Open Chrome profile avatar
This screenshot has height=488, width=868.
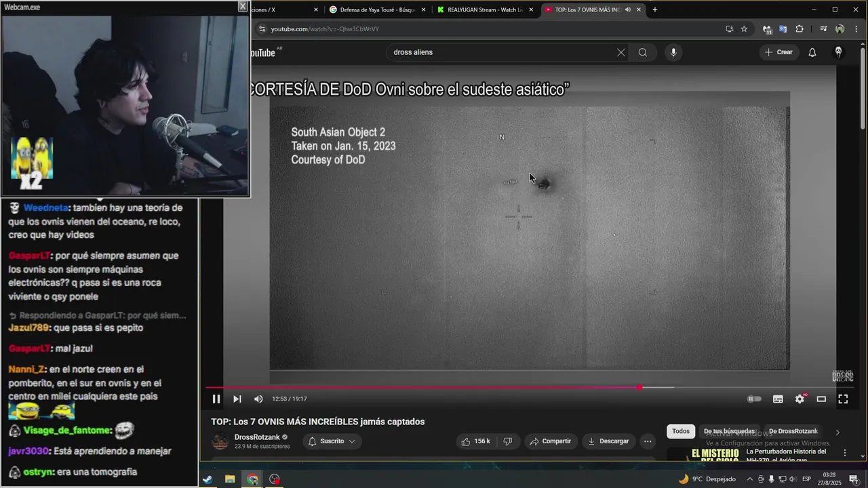click(x=840, y=29)
